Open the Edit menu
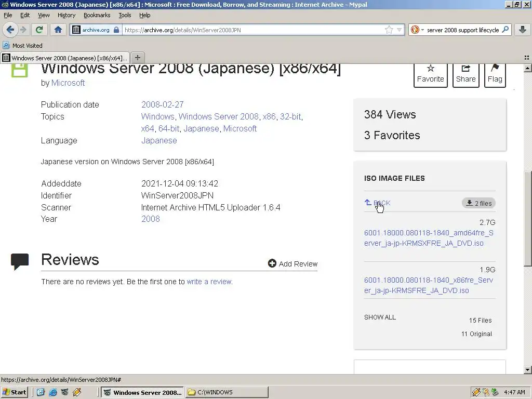The width and height of the screenshot is (532, 399). click(25, 15)
